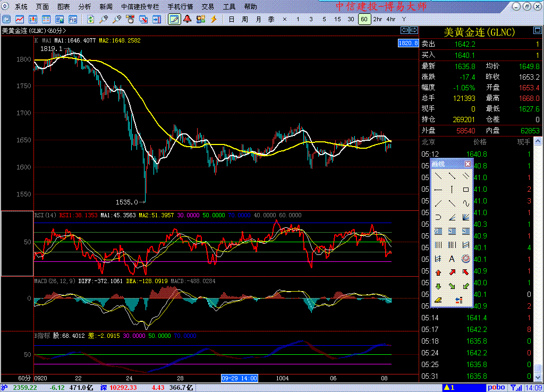The height and width of the screenshot is (392, 544).
Task: Click the right arrow next-contract button
Action: 413,30
